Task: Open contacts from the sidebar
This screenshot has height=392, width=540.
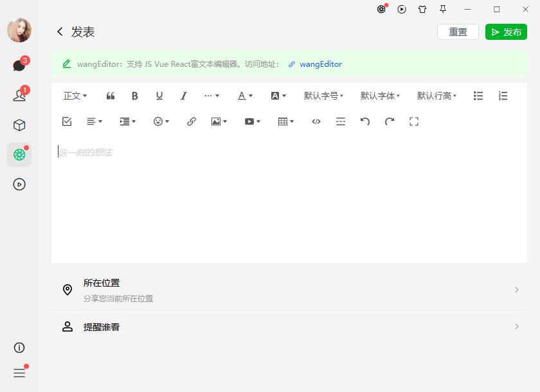Action: pos(19,95)
